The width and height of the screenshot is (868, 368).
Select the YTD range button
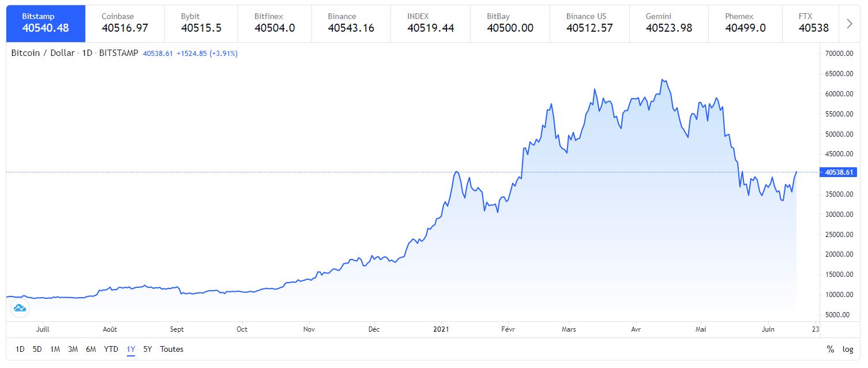click(x=111, y=349)
